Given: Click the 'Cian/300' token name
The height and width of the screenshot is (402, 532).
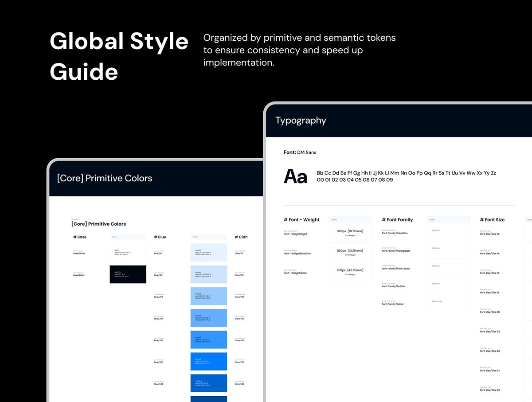Looking at the screenshot, I should tap(240, 319).
